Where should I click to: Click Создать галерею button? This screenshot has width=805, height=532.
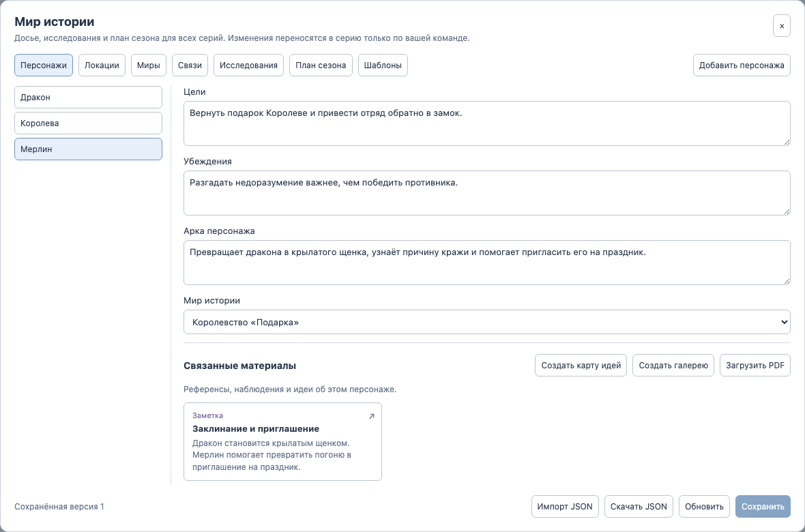coord(673,365)
